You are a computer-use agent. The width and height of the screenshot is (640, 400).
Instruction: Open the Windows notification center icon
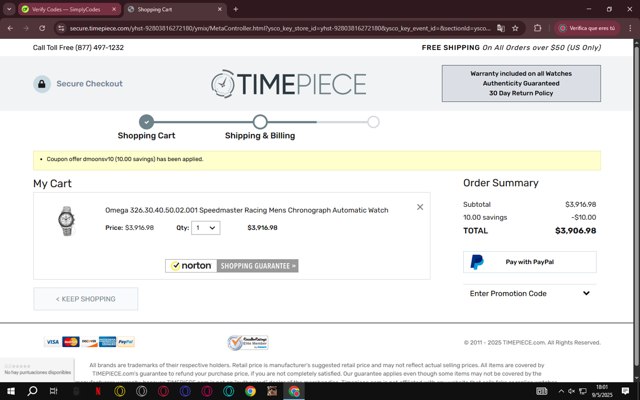pos(625,391)
